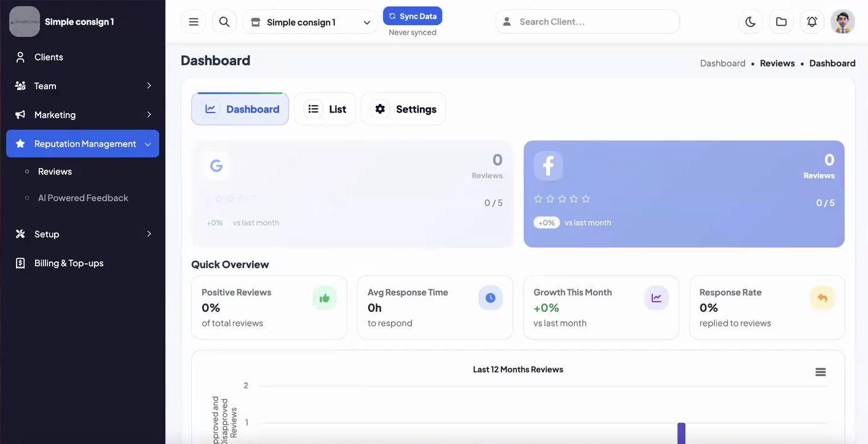This screenshot has height=444, width=868.
Task: Collapse Reputation Management section chevron
Action: (x=148, y=144)
